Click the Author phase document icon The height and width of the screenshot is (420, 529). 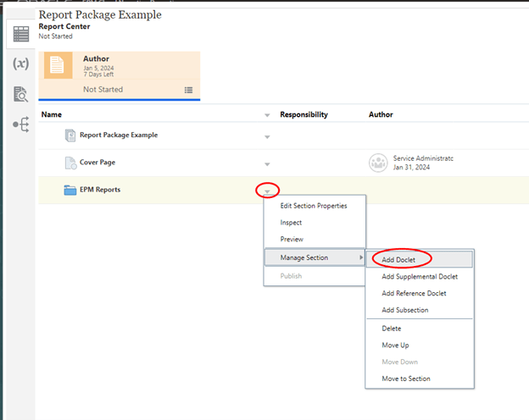(x=58, y=65)
